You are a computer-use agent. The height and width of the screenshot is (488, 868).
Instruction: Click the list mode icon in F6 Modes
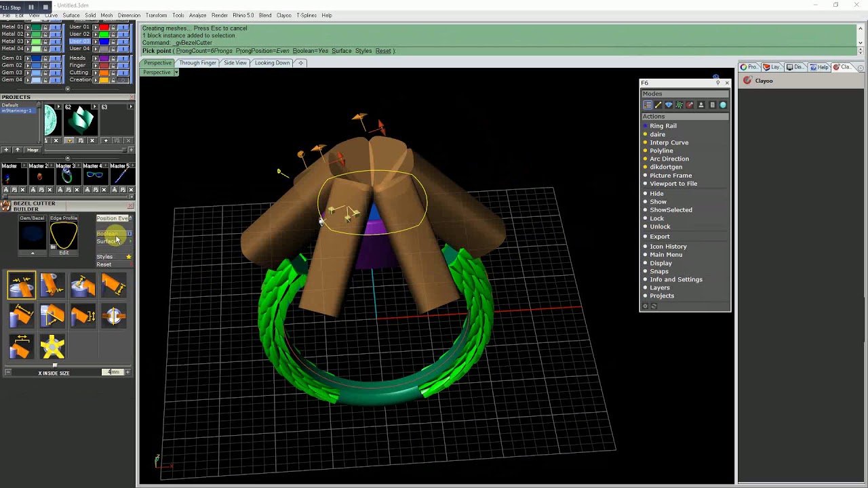(x=648, y=105)
